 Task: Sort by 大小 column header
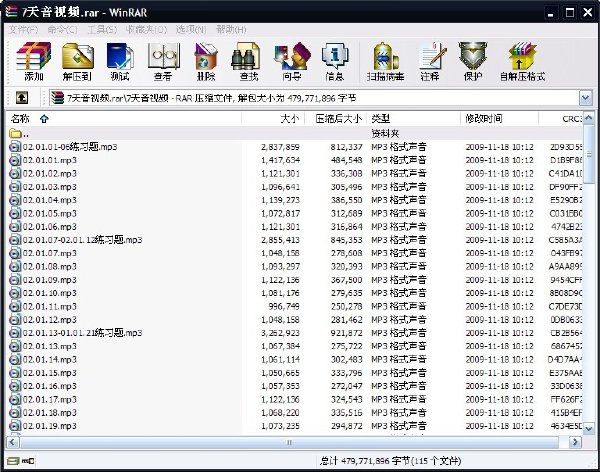click(x=273, y=119)
